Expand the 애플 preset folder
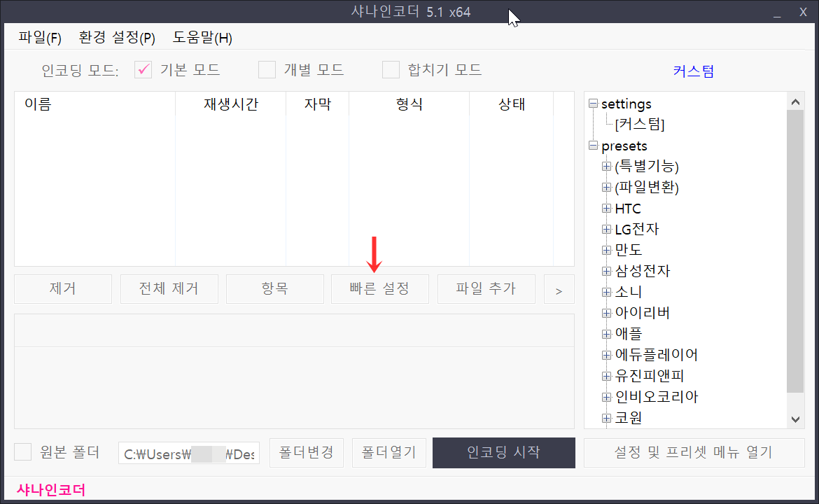Viewport: 819px width, 504px height. [x=606, y=334]
